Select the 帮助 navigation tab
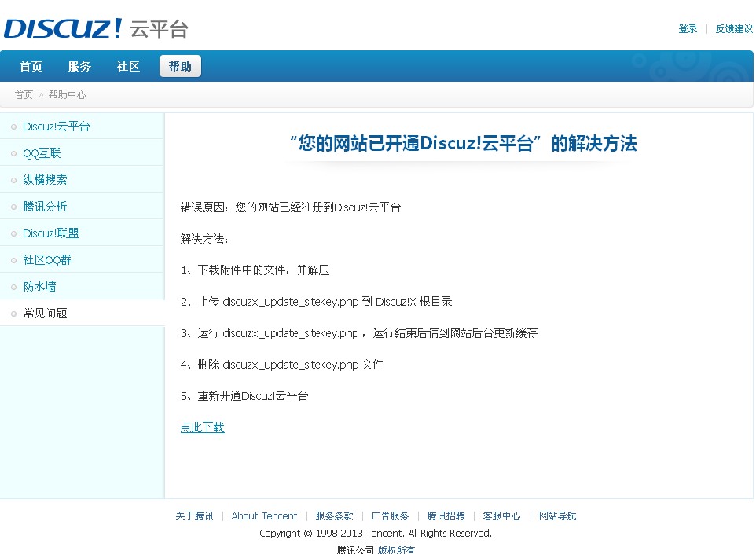 pyautogui.click(x=180, y=67)
